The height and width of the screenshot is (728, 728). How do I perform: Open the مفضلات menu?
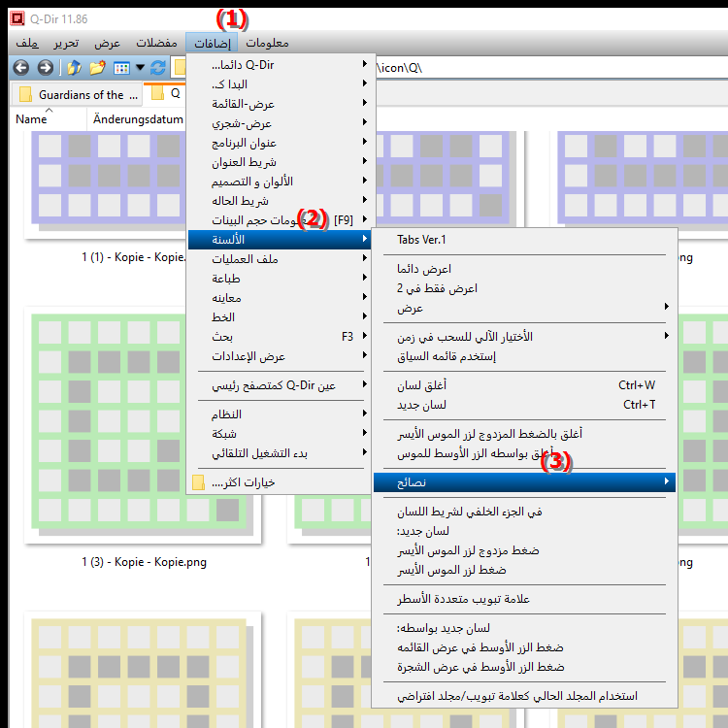click(156, 43)
